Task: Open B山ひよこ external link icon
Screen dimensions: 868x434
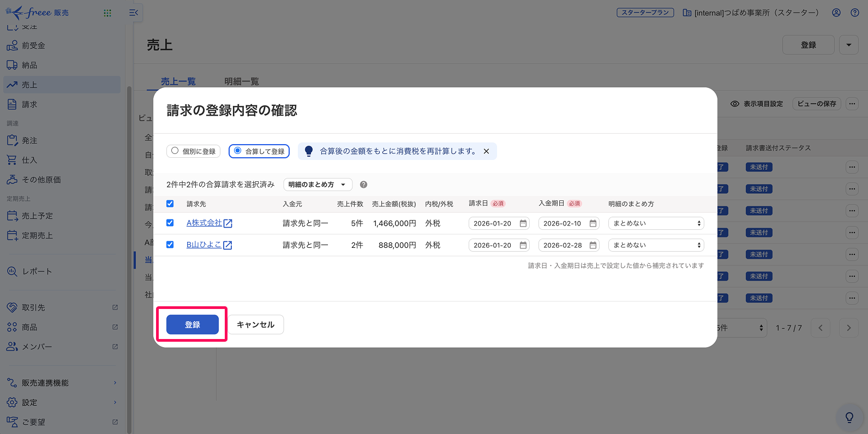Action: [x=228, y=245]
